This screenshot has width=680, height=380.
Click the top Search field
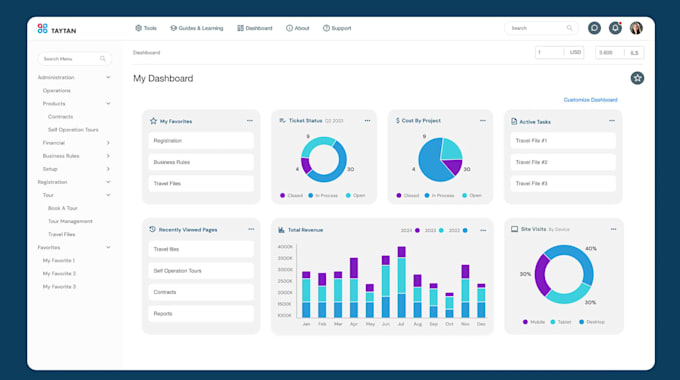(x=541, y=28)
